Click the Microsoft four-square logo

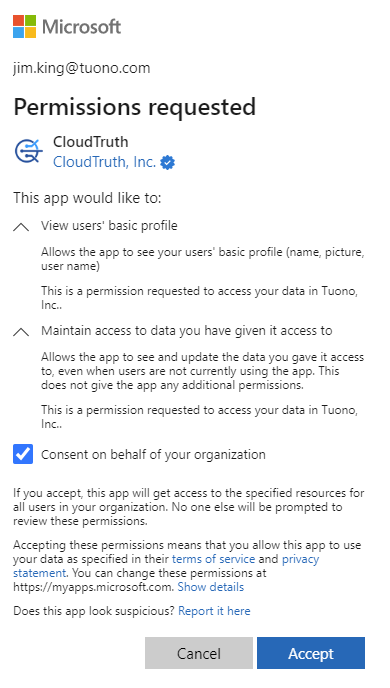(x=25, y=26)
